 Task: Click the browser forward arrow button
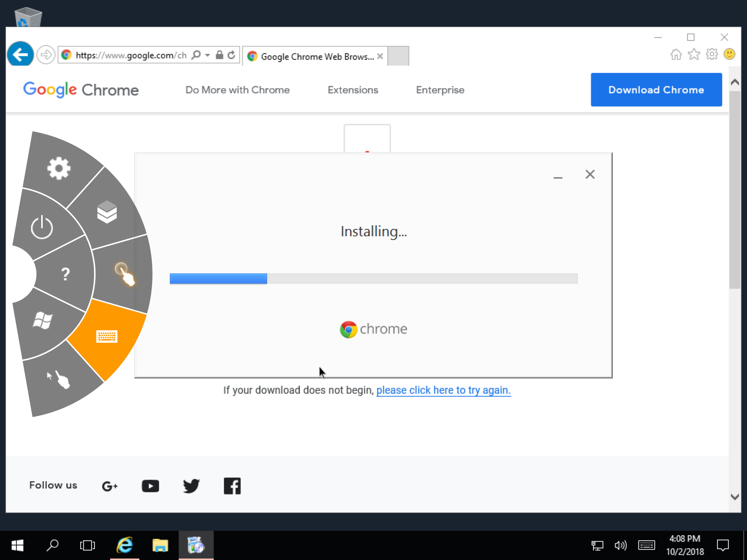tap(46, 55)
